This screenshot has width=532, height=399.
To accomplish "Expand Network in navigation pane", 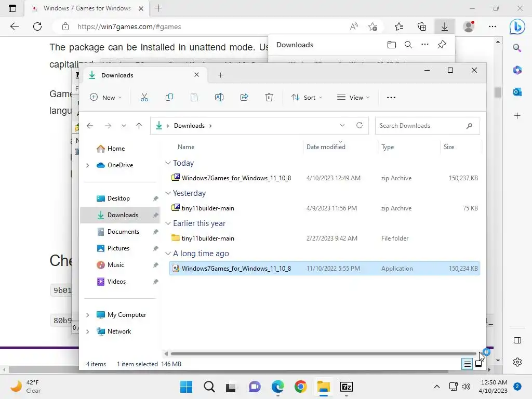I will click(x=87, y=331).
